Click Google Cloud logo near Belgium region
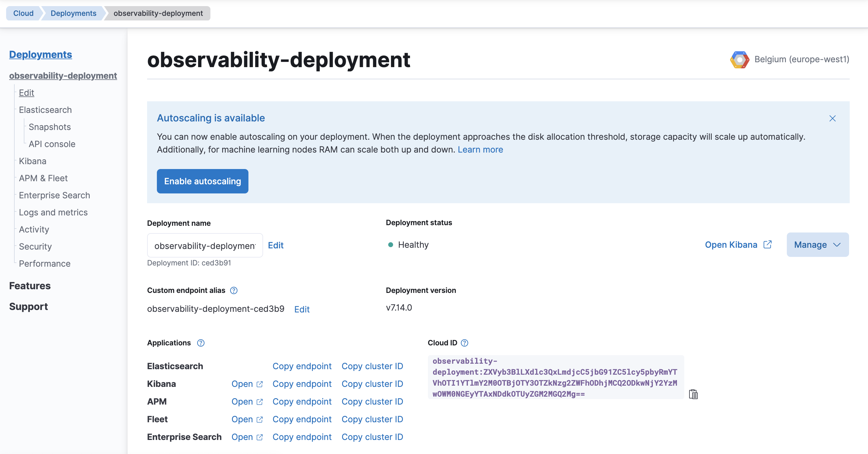Image resolution: width=868 pixels, height=454 pixels. pos(739,59)
